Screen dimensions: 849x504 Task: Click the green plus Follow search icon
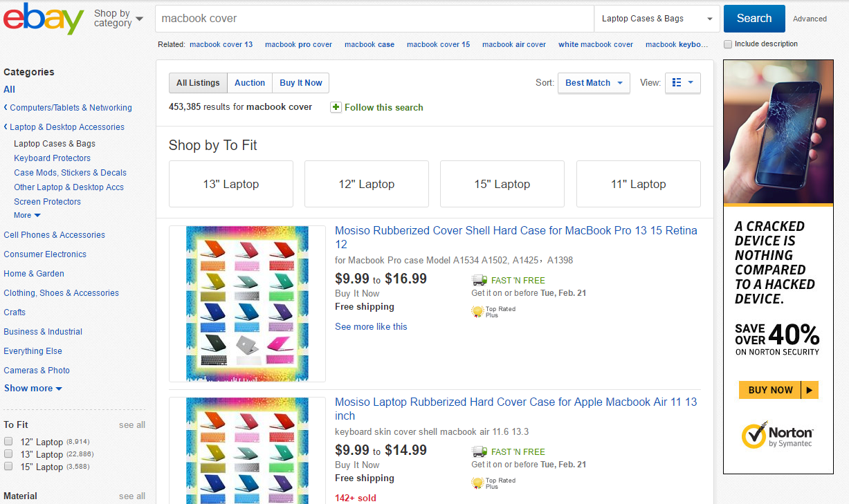[x=336, y=107]
